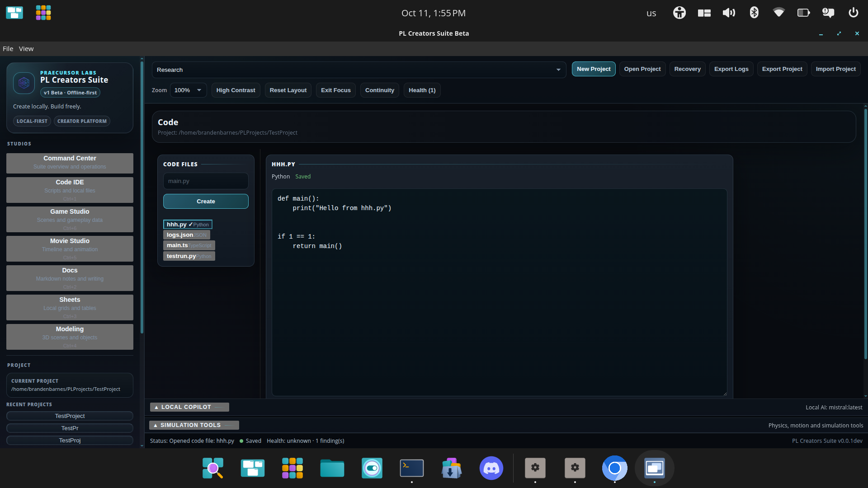Image resolution: width=868 pixels, height=488 pixels.
Task: Click the sidebar vertical scrollbar
Action: pyautogui.click(x=142, y=197)
